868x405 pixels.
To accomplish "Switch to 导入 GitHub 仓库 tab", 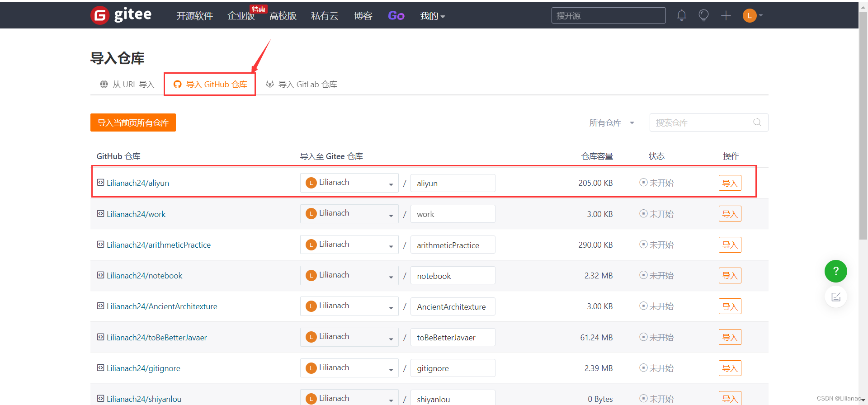I will (210, 84).
